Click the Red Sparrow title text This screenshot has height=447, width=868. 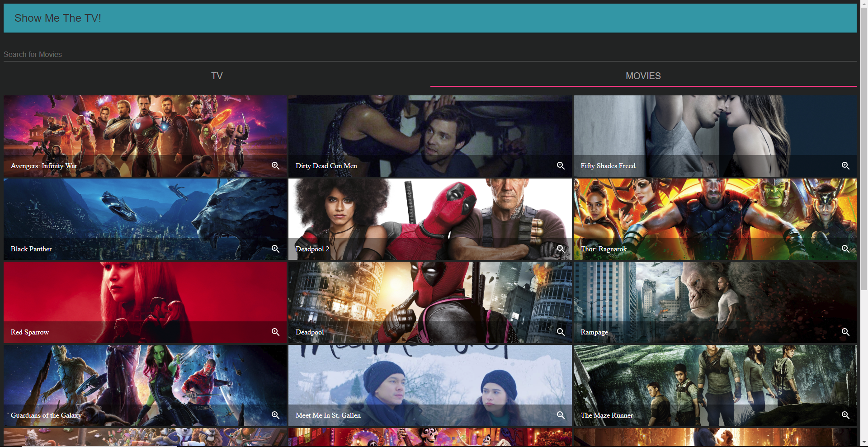click(30, 332)
